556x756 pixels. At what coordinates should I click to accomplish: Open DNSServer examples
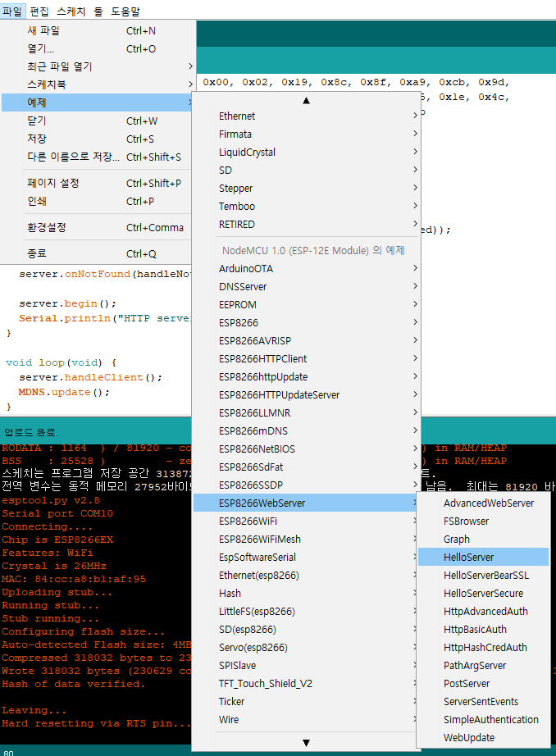point(307,286)
